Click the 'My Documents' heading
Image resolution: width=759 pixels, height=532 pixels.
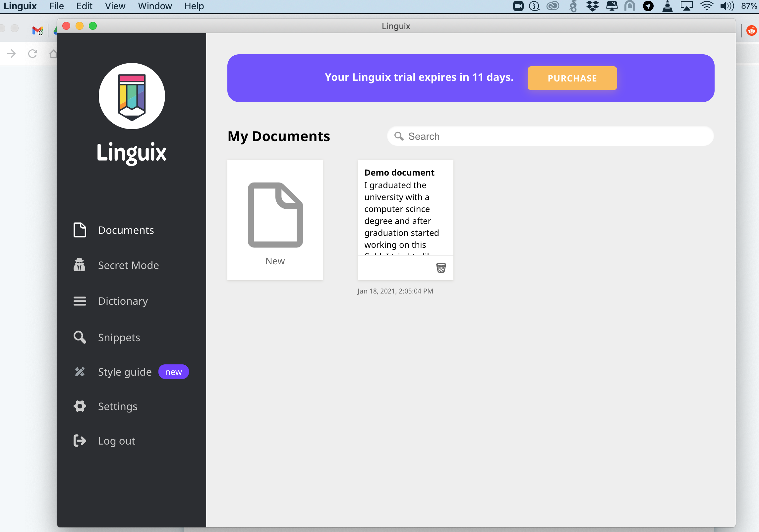click(279, 136)
